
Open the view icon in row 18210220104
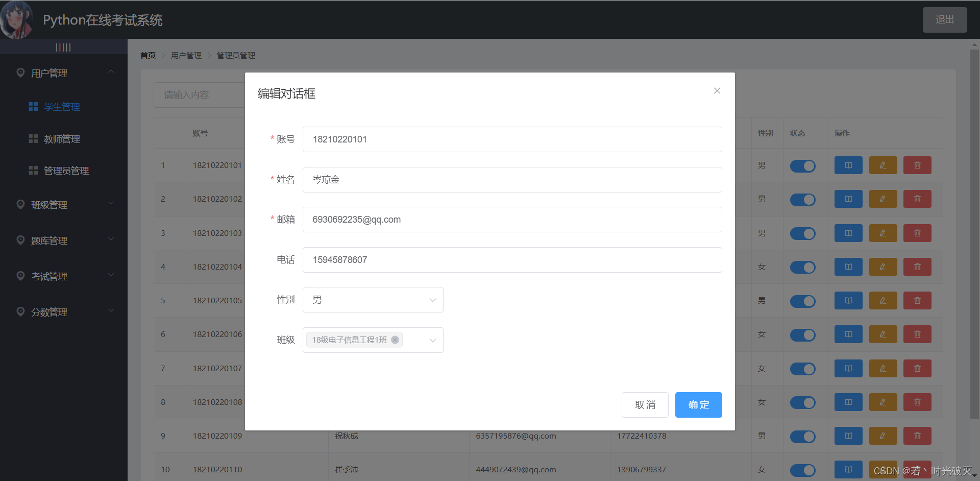848,267
